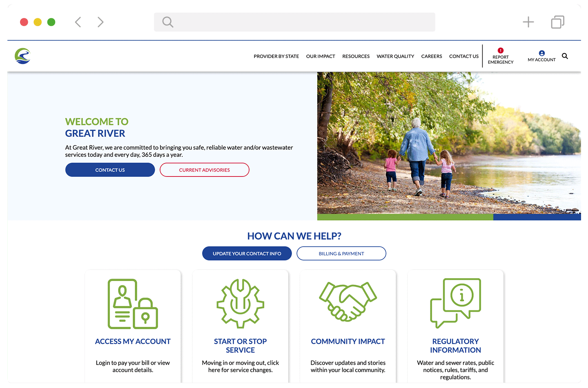Click the browser forward arrow
This screenshot has width=588, height=388.
tap(100, 22)
